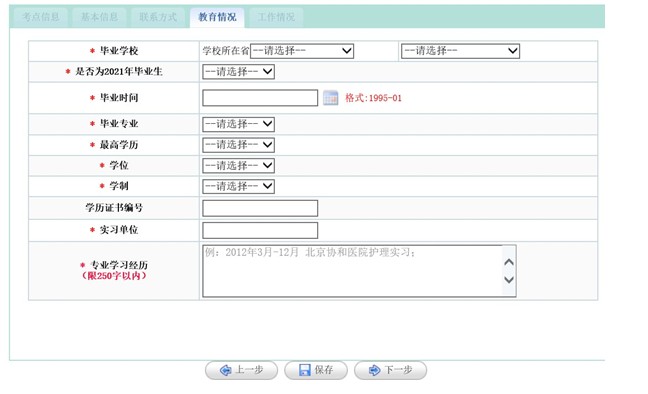Switch to the 考点信息 tab
Image resolution: width=648 pixels, height=394 pixels.
coord(41,17)
